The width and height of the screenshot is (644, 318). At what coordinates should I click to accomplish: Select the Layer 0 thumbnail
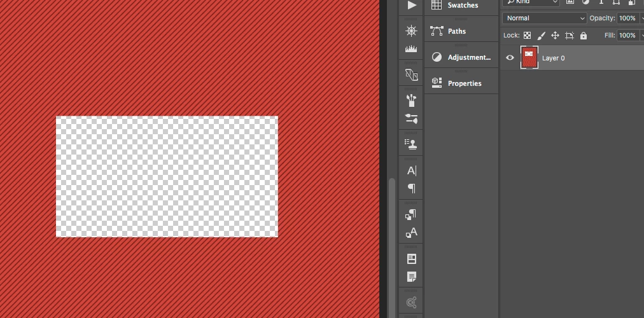point(529,57)
